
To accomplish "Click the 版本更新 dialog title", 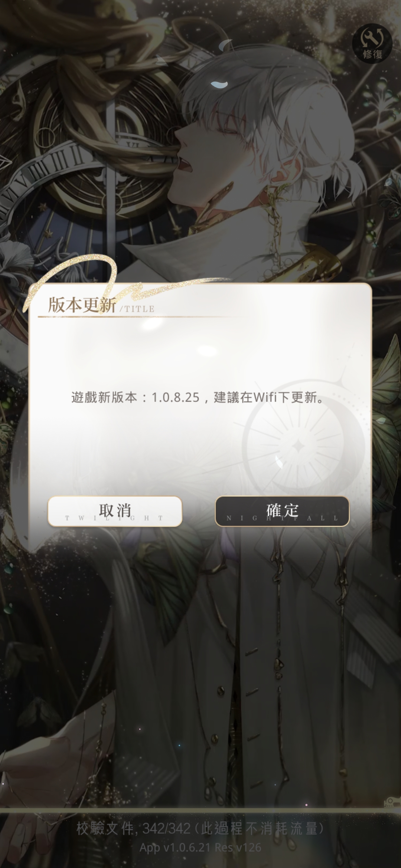I will point(82,305).
